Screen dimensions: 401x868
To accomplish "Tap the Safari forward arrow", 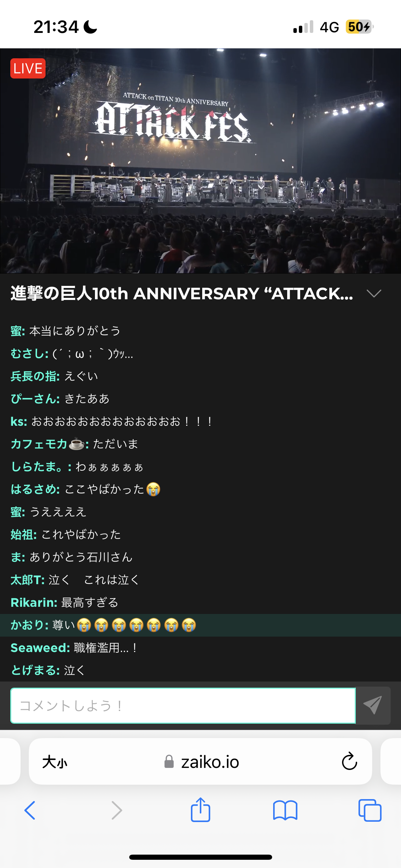I will pyautogui.click(x=117, y=810).
